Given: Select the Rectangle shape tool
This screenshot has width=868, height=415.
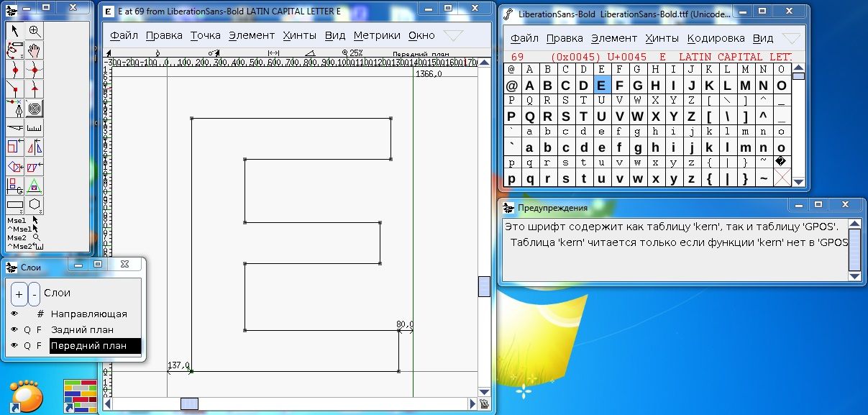Looking at the screenshot, I should pyautogui.click(x=15, y=205).
